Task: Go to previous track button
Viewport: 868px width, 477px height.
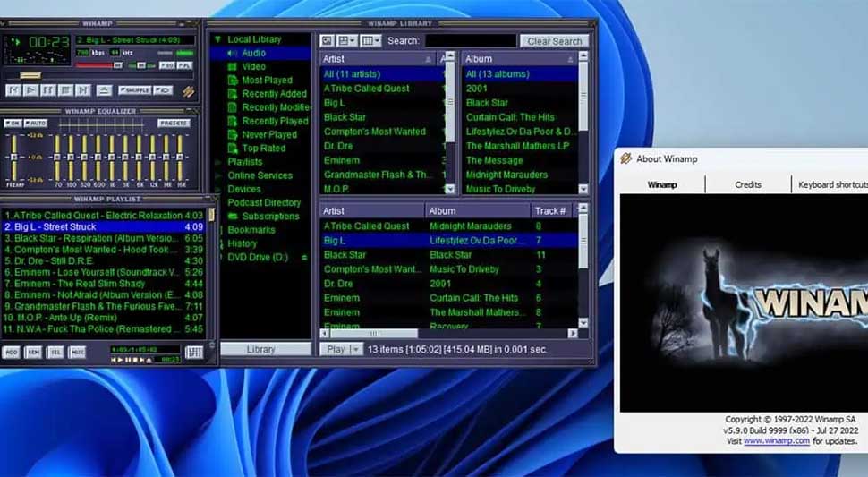Action: tap(13, 90)
